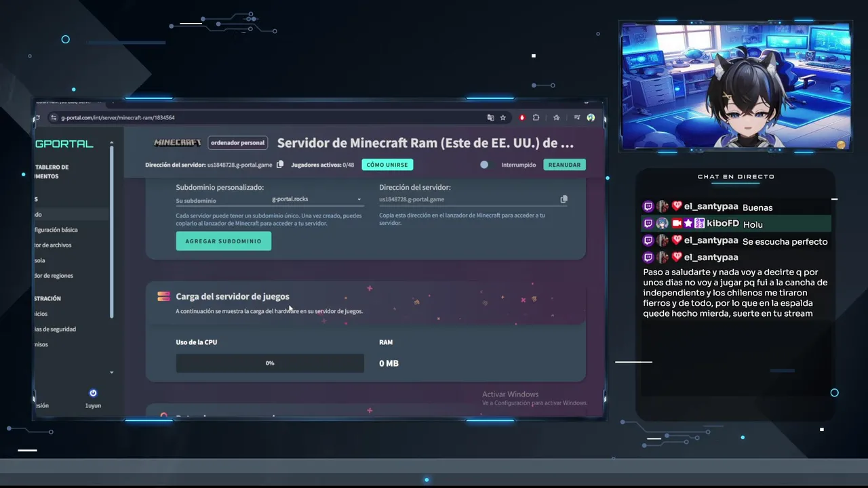Click server status indicator beside Interrumpido
The width and height of the screenshot is (868, 488).
click(x=484, y=165)
